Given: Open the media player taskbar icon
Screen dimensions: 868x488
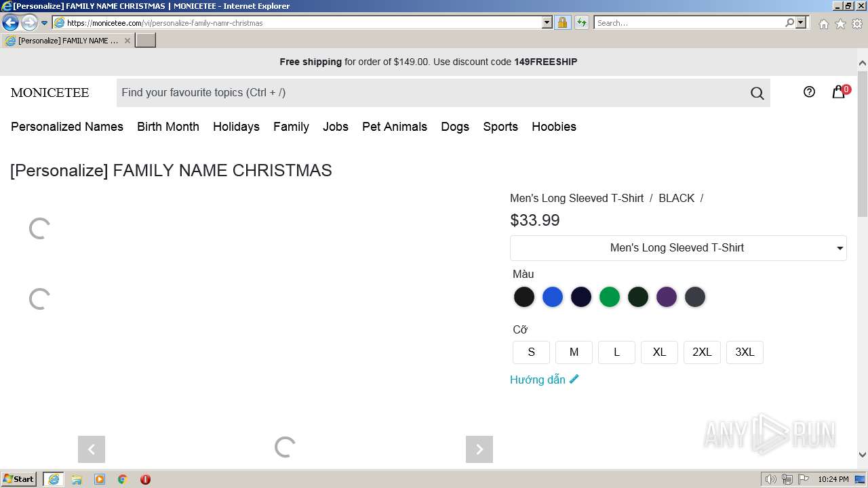Looking at the screenshot, I should click(100, 479).
